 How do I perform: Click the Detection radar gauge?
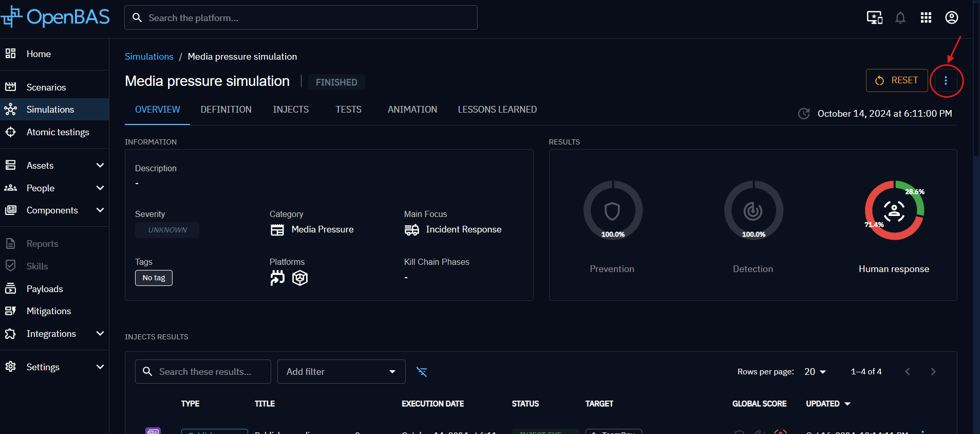pos(753,210)
